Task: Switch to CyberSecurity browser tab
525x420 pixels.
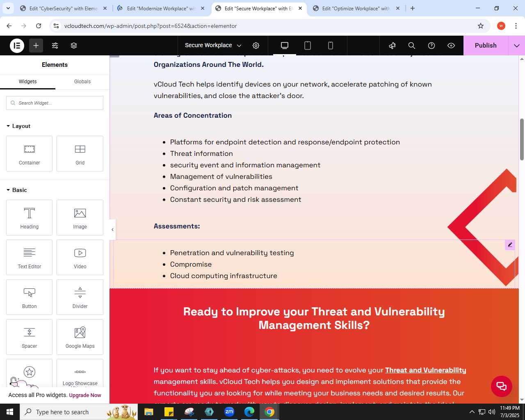Action: click(64, 8)
